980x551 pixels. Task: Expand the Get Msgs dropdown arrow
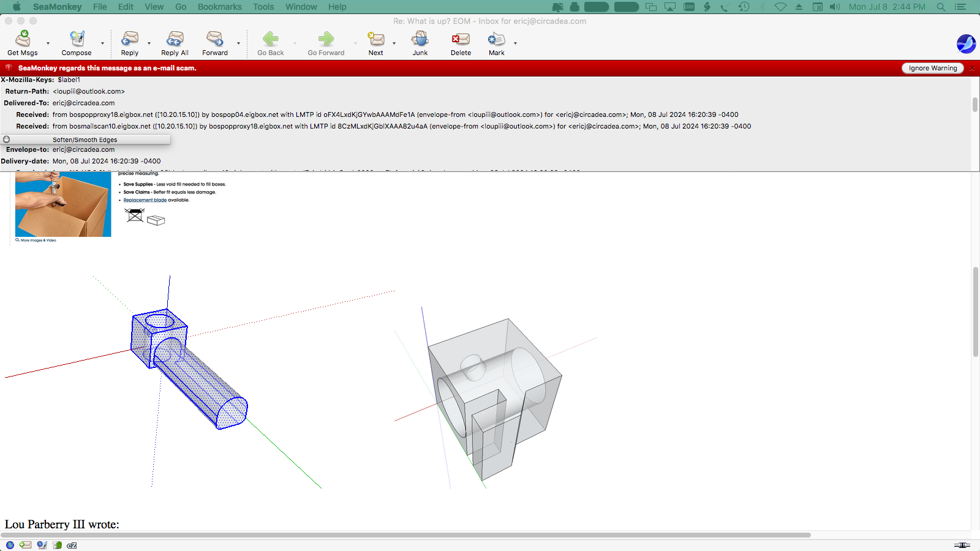pos(48,43)
